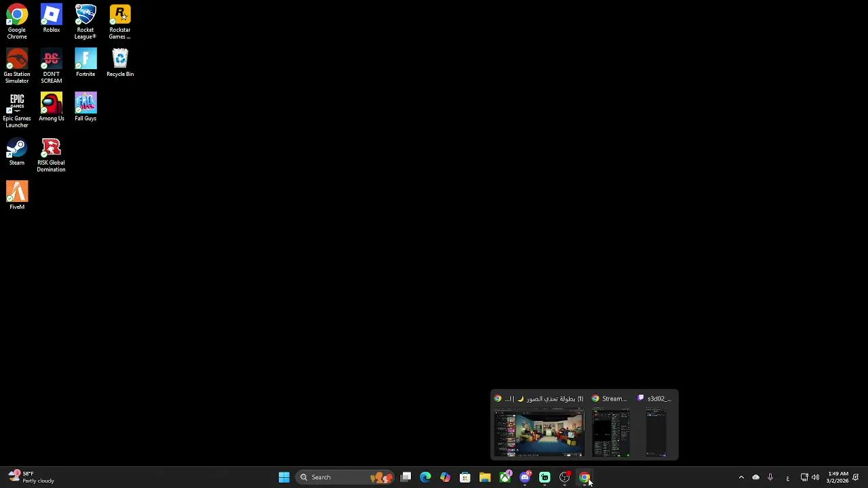
Task: Click the microphone tray icon
Action: click(770, 477)
